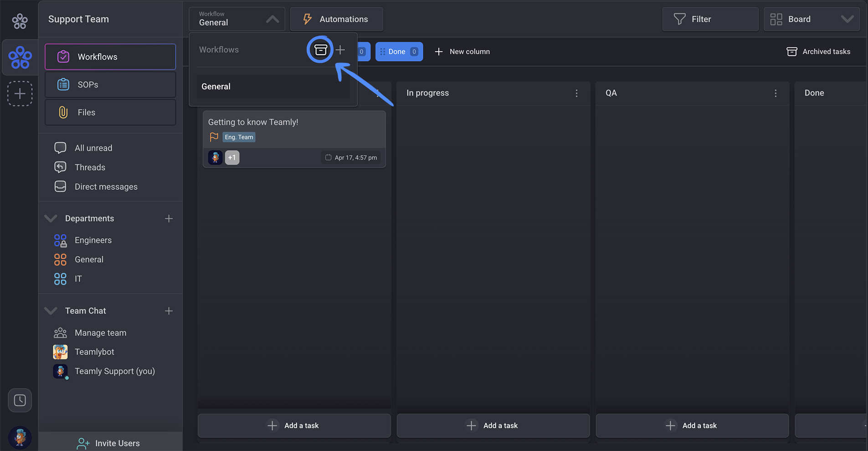
Task: Open SOPs in sidebar
Action: click(x=110, y=84)
